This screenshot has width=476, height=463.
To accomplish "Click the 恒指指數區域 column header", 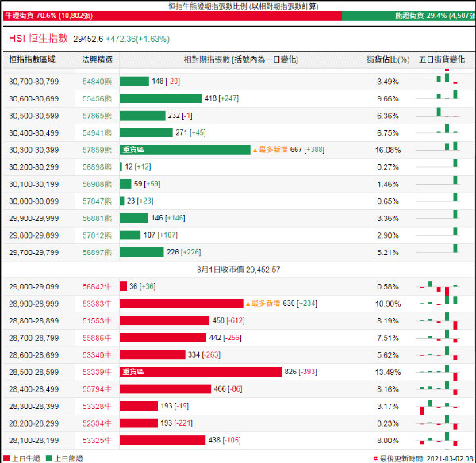I will pyautogui.click(x=32, y=59).
